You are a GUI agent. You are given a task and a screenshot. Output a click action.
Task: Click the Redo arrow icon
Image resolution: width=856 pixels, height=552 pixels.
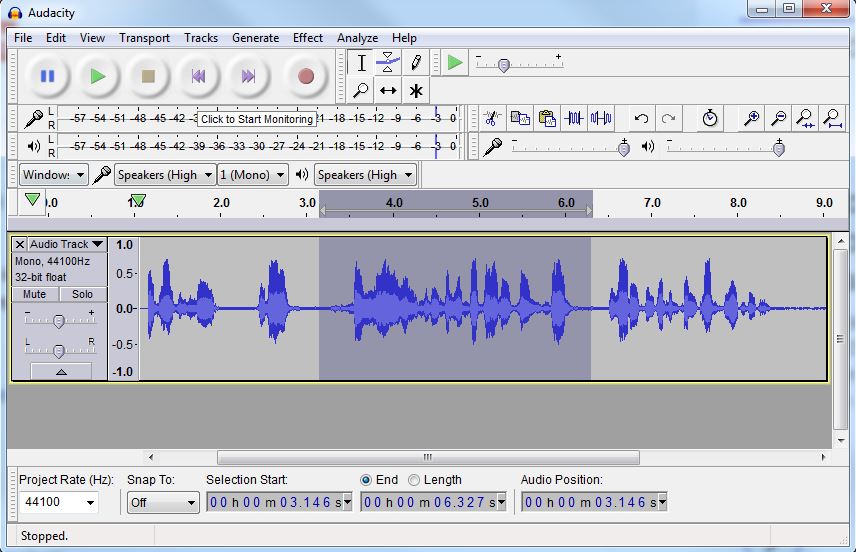669,118
